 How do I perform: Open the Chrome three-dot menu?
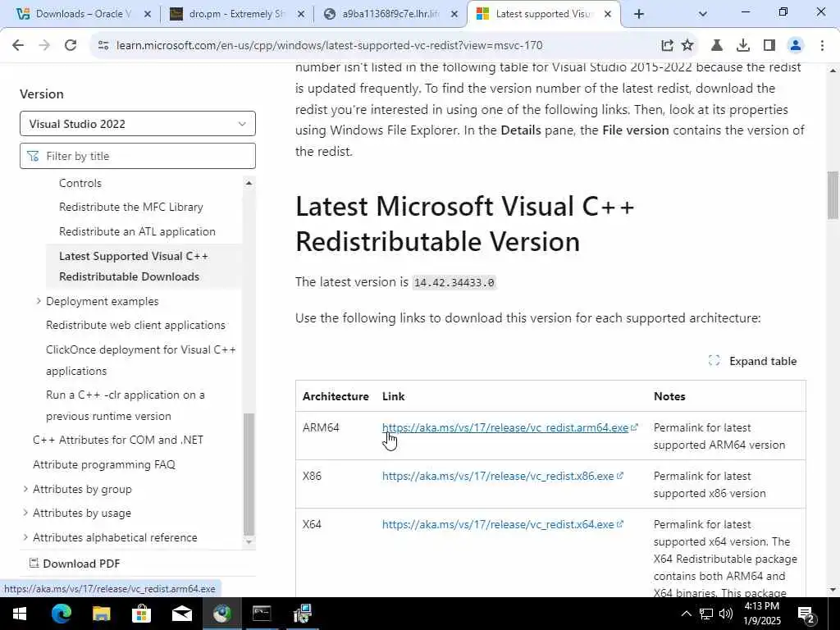[822, 46]
